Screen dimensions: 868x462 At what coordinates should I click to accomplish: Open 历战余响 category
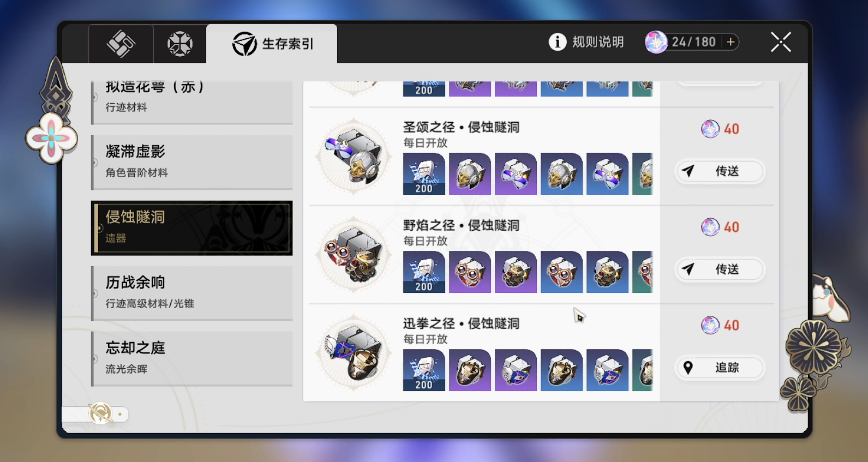[x=192, y=293]
